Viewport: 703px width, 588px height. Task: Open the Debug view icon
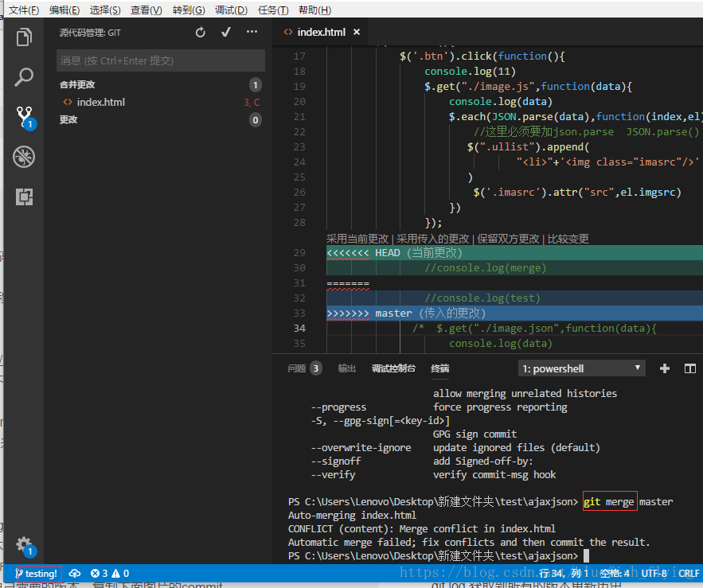tap(24, 157)
